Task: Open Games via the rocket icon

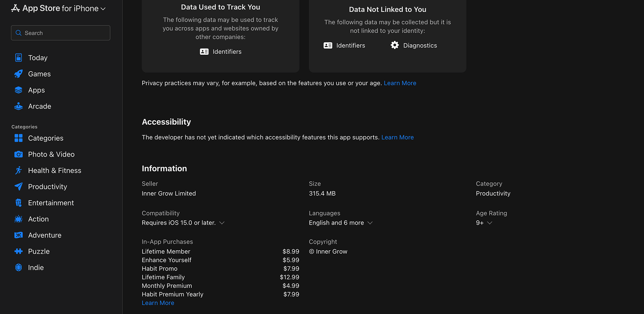Action: point(19,74)
